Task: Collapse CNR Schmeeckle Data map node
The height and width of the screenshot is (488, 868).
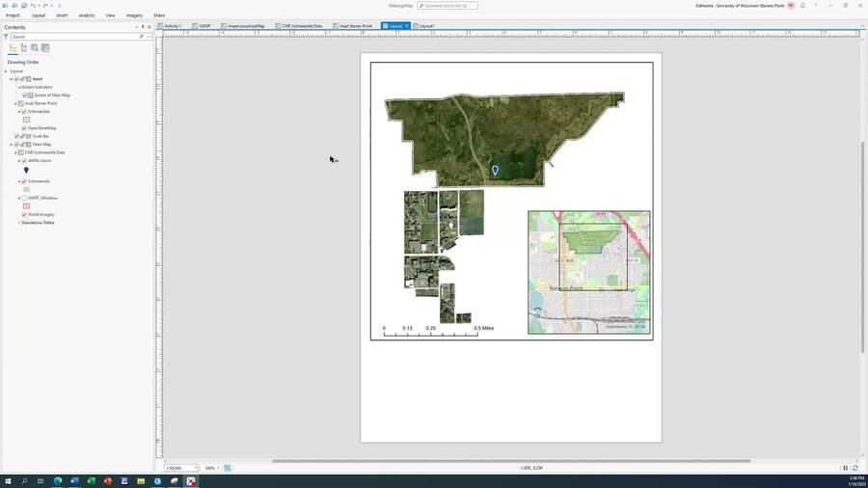Action: 15,152
